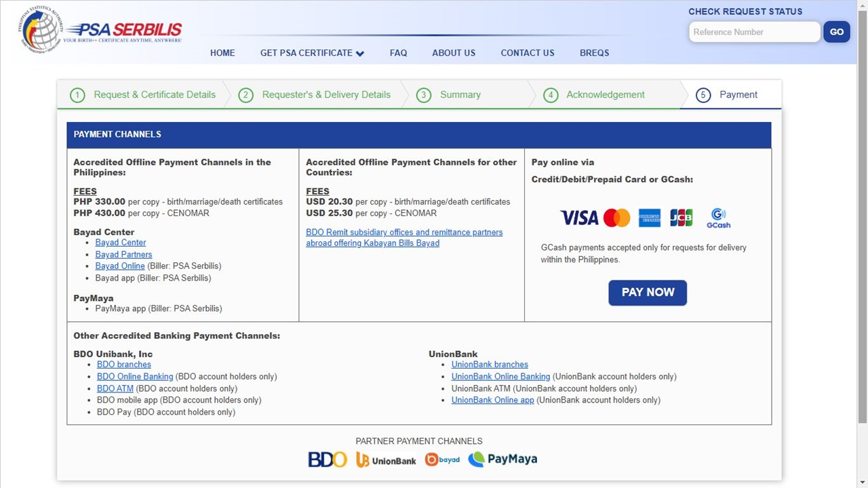The width and height of the screenshot is (868, 488).
Task: Click the 'PHP 330.00' fee text
Action: [99, 201]
